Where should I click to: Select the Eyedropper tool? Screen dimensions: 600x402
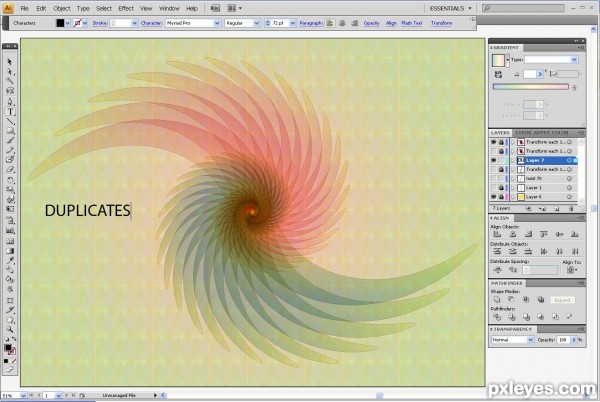pos(10,260)
